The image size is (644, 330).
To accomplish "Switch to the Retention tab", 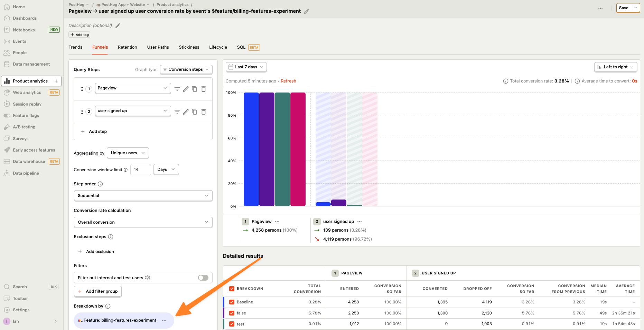I will [x=128, y=47].
